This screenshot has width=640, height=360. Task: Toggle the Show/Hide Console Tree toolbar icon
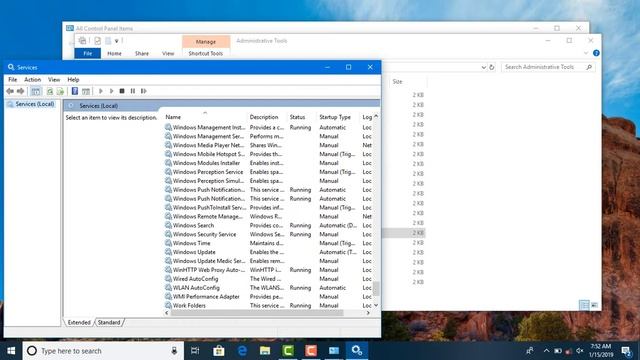click(x=36, y=91)
